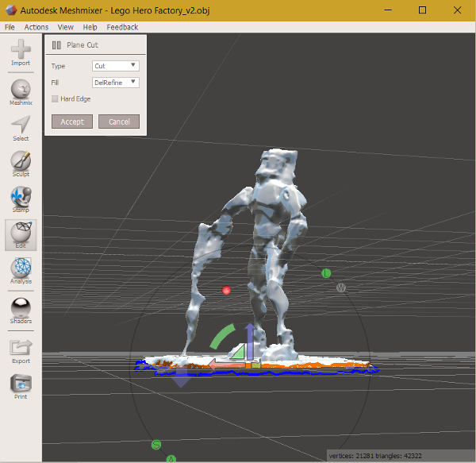Open the Help menu
This screenshot has width=476, height=463.
coord(90,27)
